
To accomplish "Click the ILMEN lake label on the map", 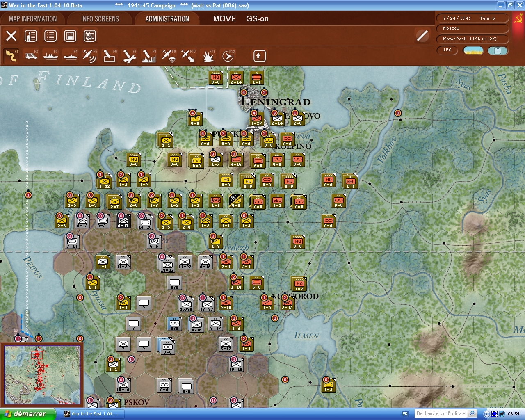I will [306, 336].
